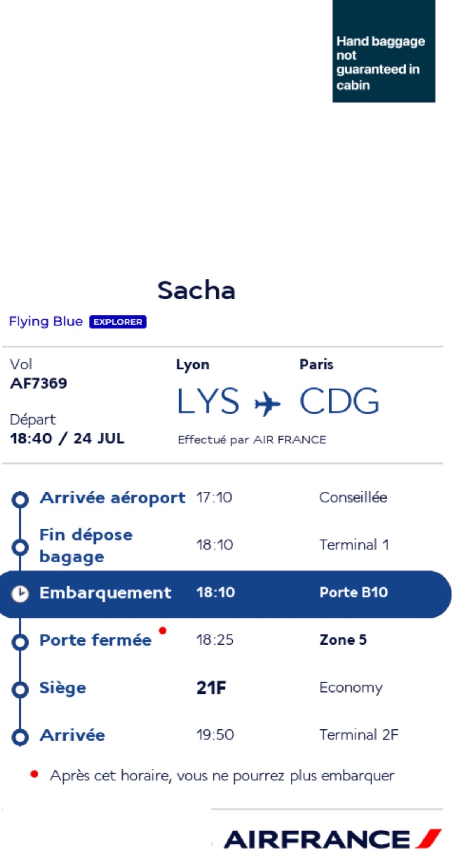The width and height of the screenshot is (457, 868).
Task: Click the timeline circle next to Fin dépose bagage
Action: [20, 547]
